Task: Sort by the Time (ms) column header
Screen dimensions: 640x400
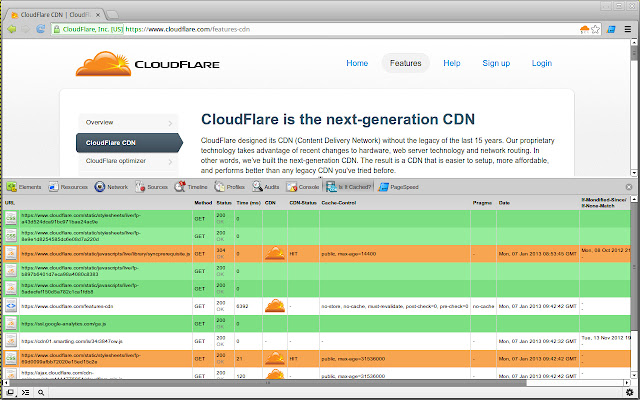Action: pos(249,202)
